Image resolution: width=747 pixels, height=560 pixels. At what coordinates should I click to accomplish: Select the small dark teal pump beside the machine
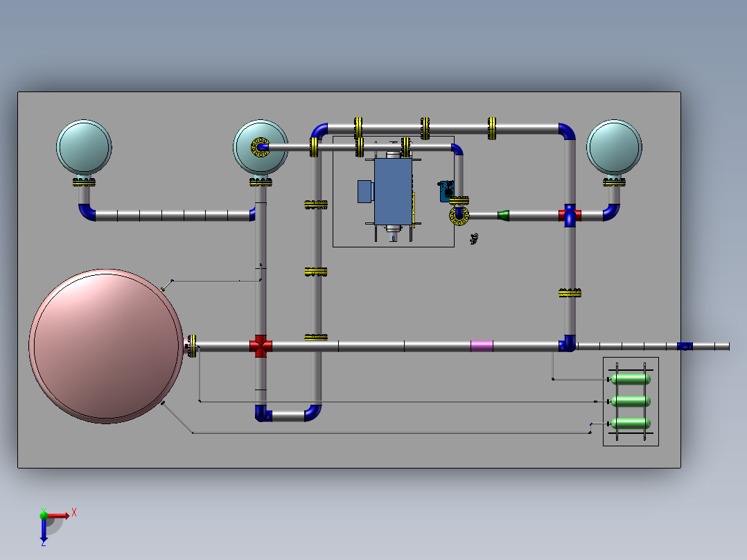pyautogui.click(x=446, y=191)
